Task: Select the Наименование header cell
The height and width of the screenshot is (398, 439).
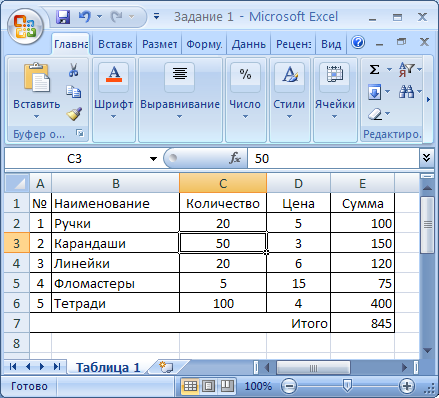Action: coord(115,203)
